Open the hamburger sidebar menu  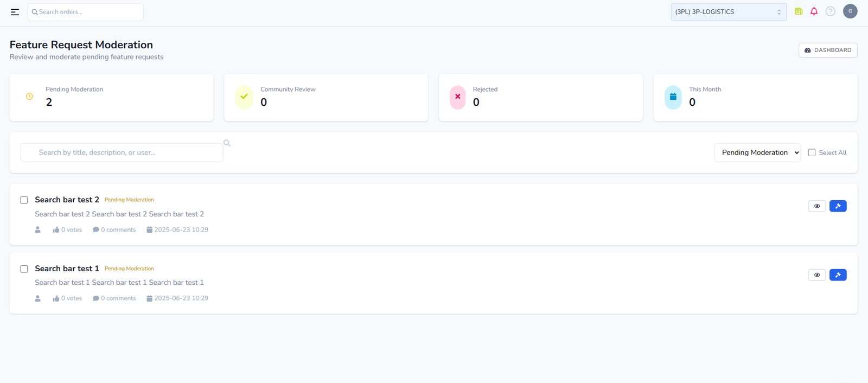point(15,12)
